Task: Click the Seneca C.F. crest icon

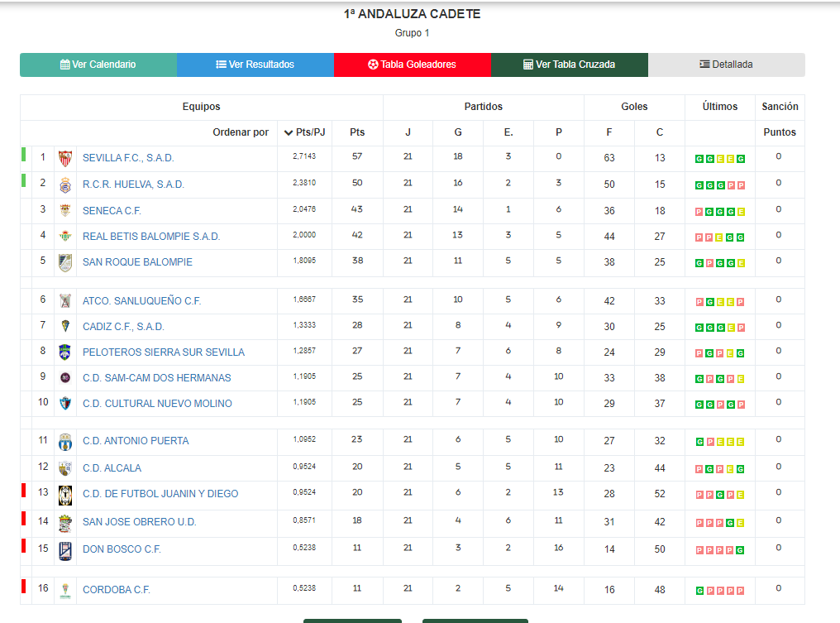Action: [65, 211]
